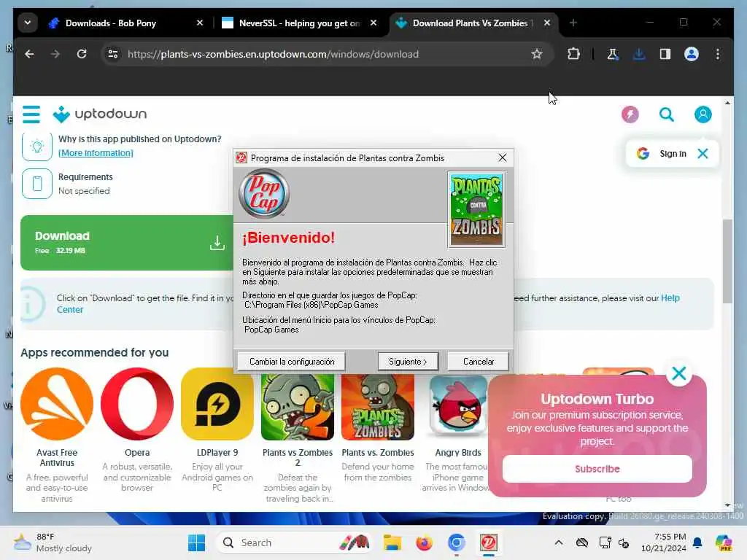
Task: Open Uptodown Turbo lightning icon
Action: [x=630, y=114]
